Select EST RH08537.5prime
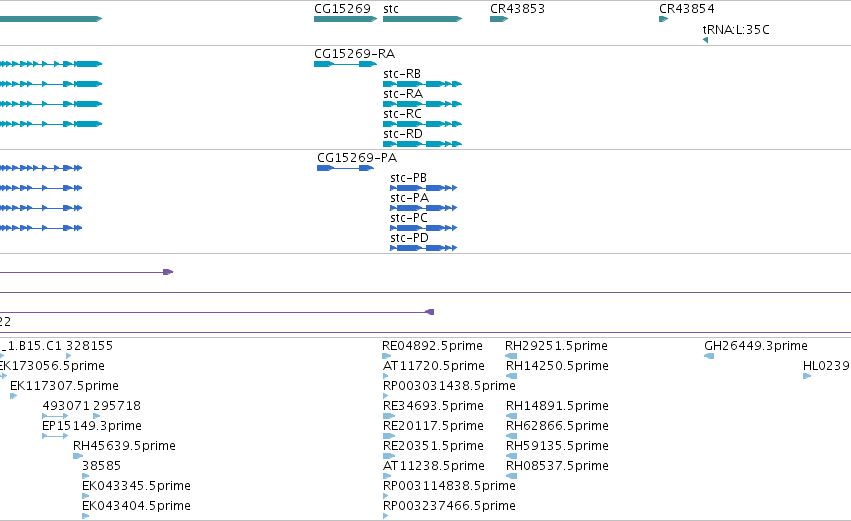Viewport: 851px width, 521px height. click(511, 476)
